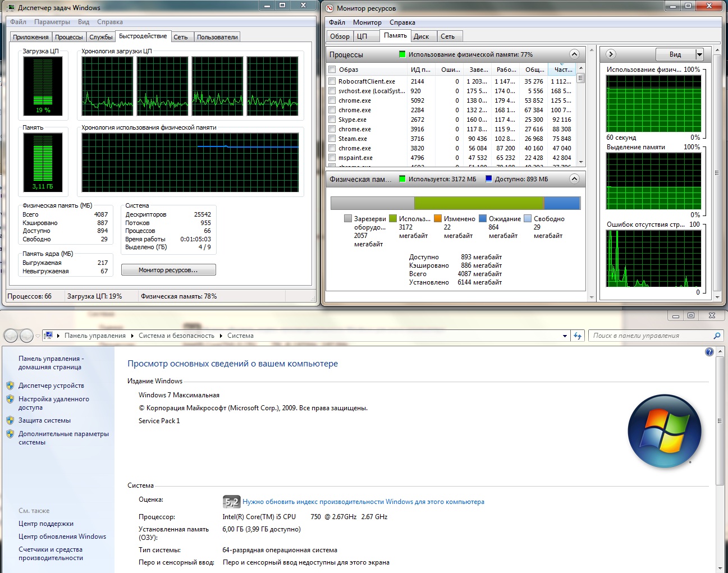The image size is (728, 573).
Task: Click the search magnifier in Control Panel search
Action: 716,336
